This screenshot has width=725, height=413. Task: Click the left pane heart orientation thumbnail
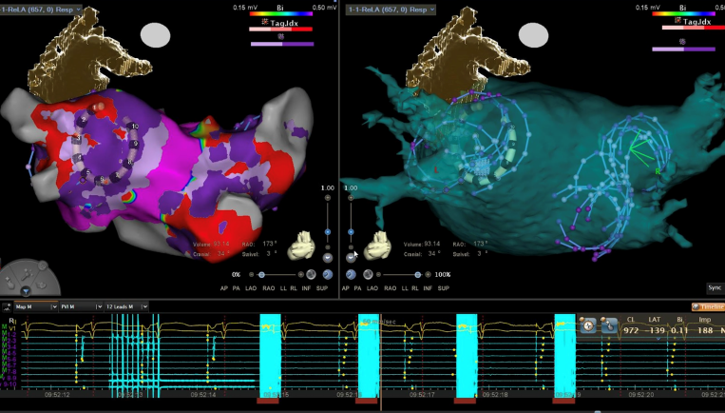[x=302, y=245]
